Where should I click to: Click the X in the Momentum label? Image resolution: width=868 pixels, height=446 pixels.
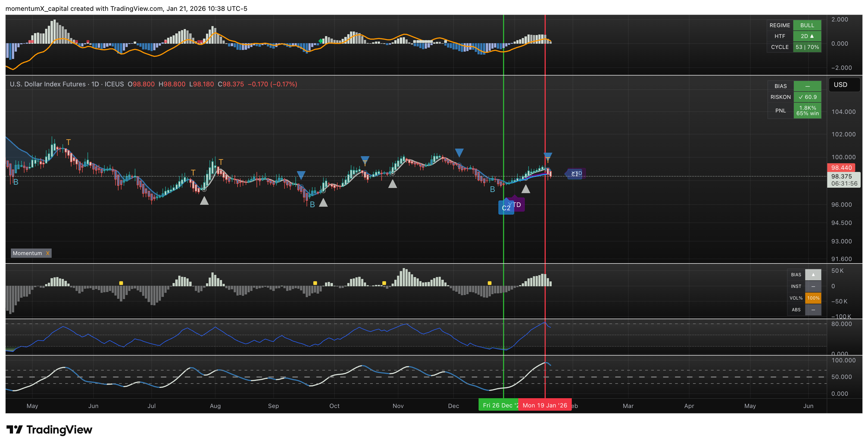click(48, 253)
